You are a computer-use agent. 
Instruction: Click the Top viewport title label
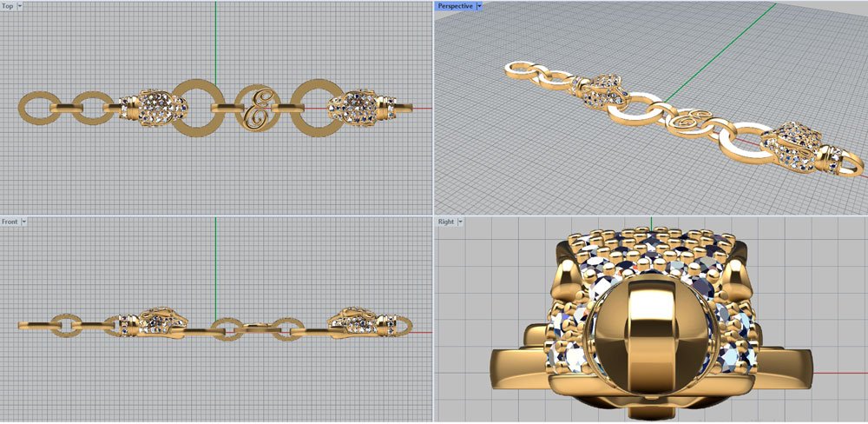click(x=8, y=6)
